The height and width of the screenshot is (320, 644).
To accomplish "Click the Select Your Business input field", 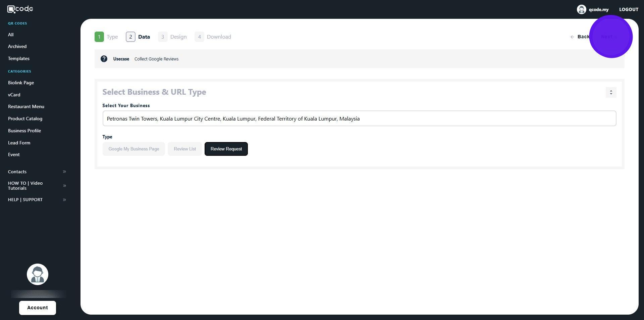I will (x=359, y=119).
